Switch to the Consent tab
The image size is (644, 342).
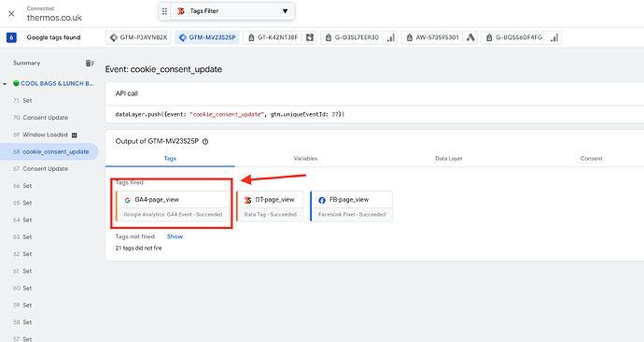tap(591, 158)
